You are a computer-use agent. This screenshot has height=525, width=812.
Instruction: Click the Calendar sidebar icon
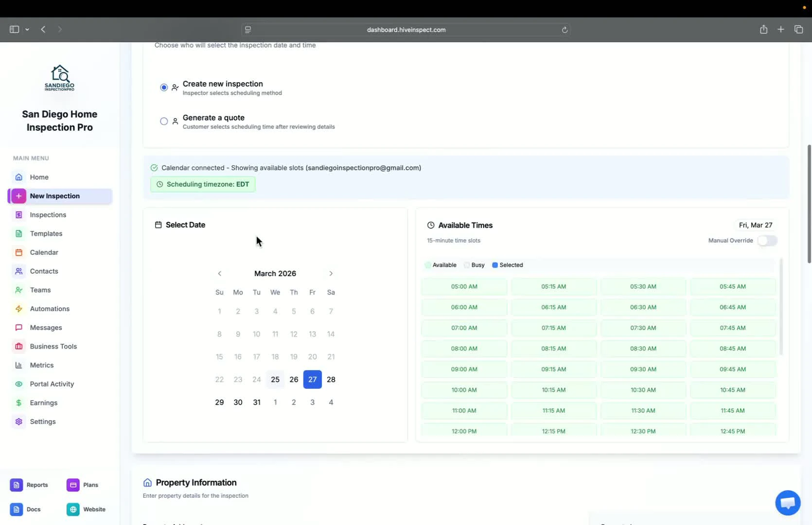pyautogui.click(x=18, y=252)
